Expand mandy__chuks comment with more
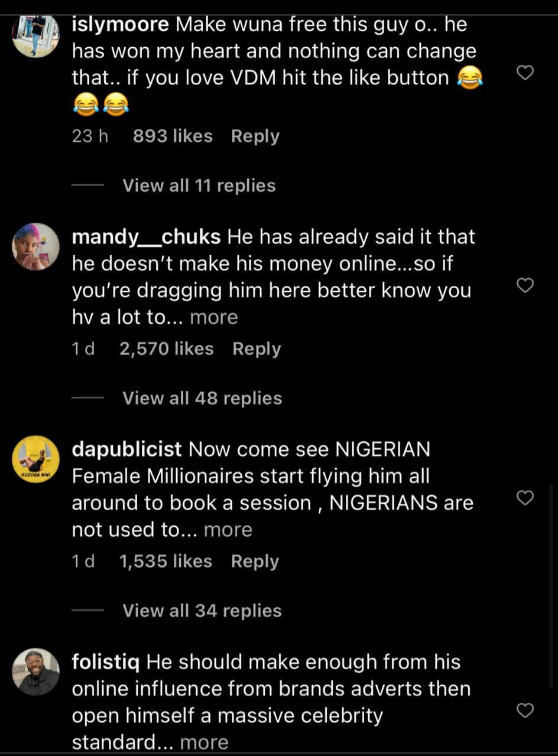The height and width of the screenshot is (756, 558). (x=213, y=317)
